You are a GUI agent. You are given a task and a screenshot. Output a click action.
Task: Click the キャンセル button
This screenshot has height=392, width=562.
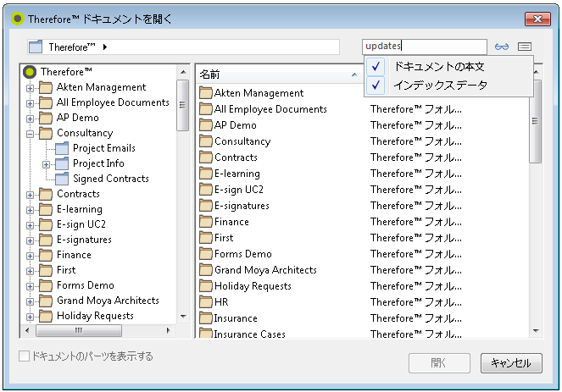pyautogui.click(x=511, y=363)
